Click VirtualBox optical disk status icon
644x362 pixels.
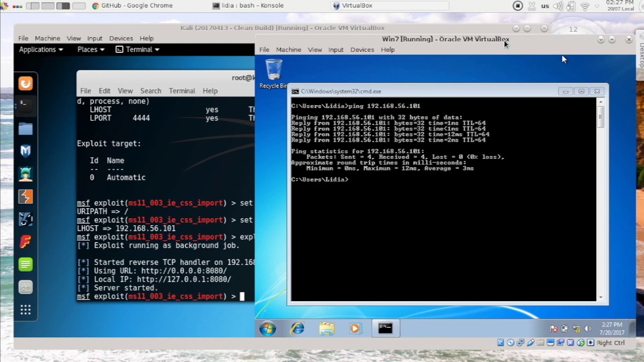click(511, 342)
